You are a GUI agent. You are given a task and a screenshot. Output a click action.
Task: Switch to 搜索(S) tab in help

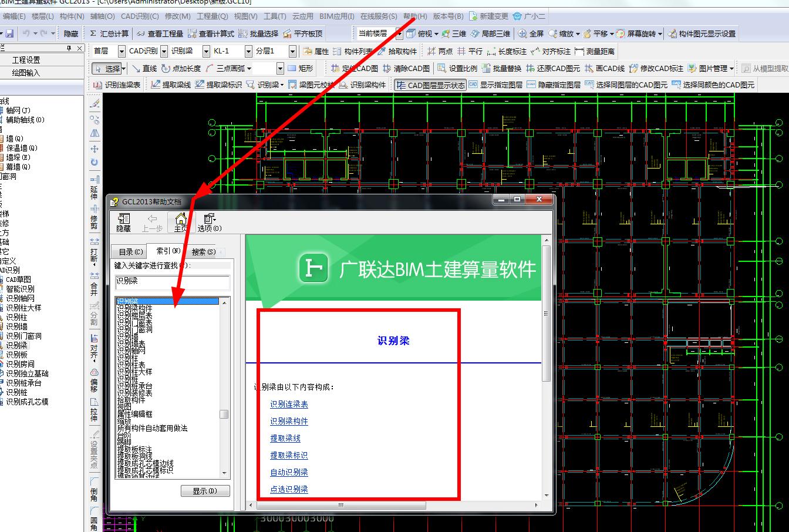click(203, 251)
